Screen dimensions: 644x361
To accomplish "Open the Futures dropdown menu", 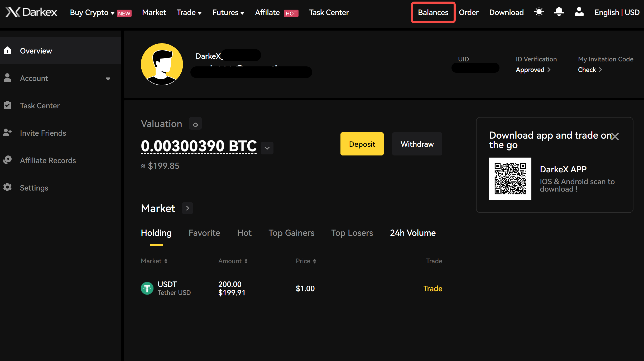I will (x=228, y=12).
